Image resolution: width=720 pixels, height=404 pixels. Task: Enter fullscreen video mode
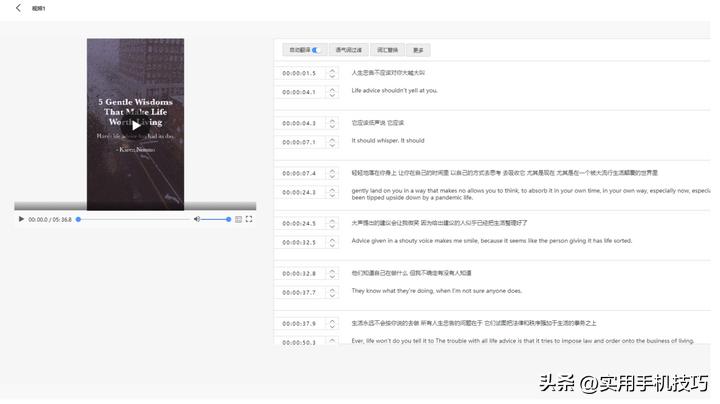(x=249, y=219)
